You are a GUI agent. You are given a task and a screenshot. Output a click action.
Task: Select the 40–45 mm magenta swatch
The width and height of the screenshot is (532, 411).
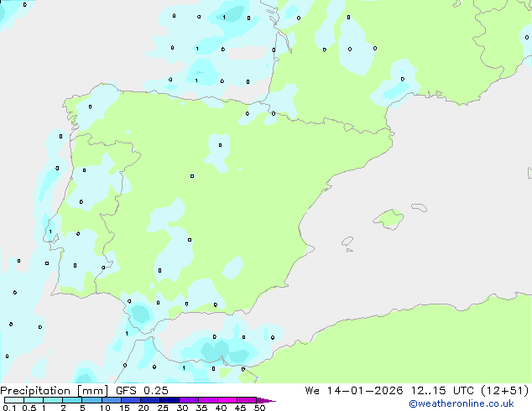tap(227, 400)
